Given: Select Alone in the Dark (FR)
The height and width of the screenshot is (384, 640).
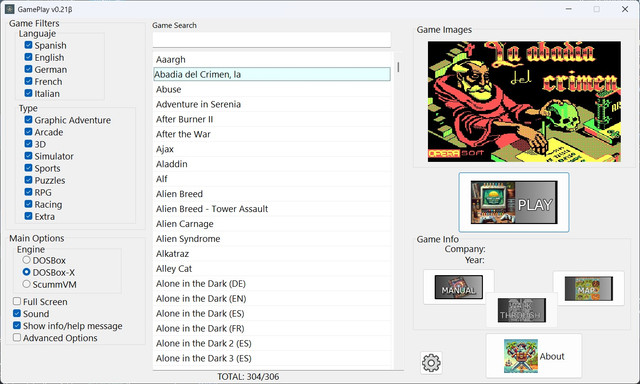Looking at the screenshot, I should tap(272, 329).
